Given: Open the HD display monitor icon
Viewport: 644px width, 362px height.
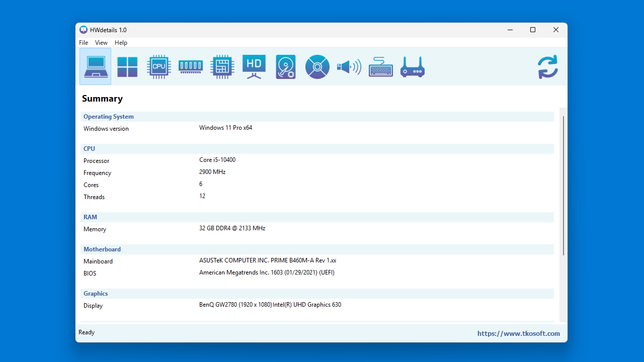Looking at the screenshot, I should tap(254, 66).
